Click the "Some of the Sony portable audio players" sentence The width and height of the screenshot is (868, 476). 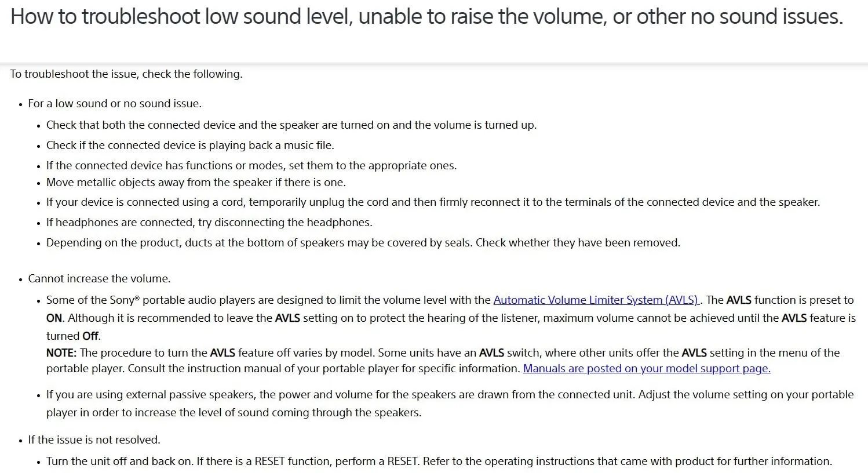[268, 300]
